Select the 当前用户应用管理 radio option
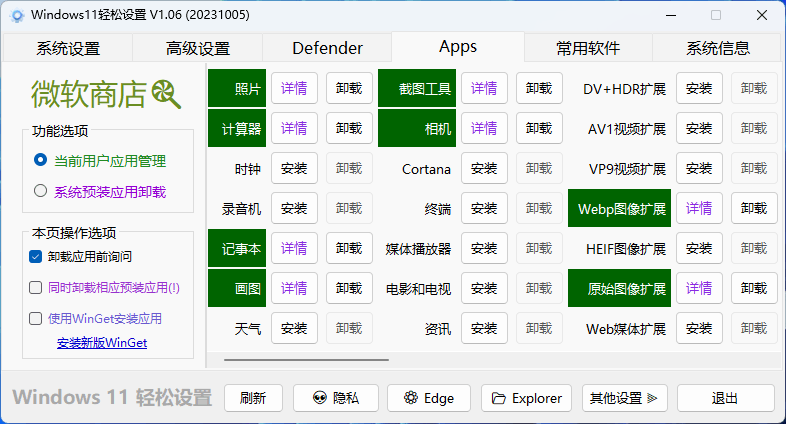Viewport: 786px width, 424px height. point(41,160)
